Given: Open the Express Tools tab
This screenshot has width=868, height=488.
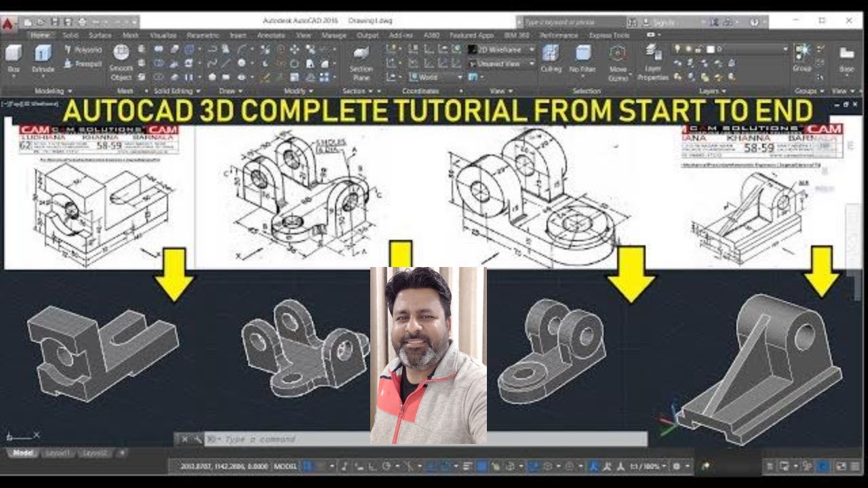Looking at the screenshot, I should click(609, 35).
